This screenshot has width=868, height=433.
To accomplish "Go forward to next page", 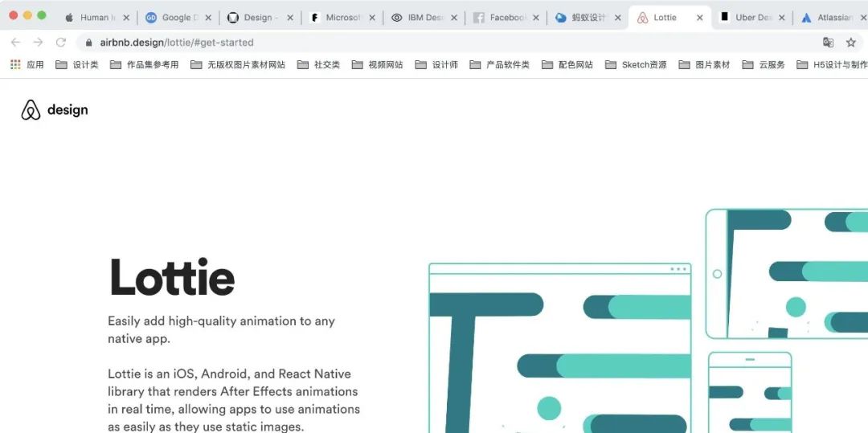I will click(39, 42).
